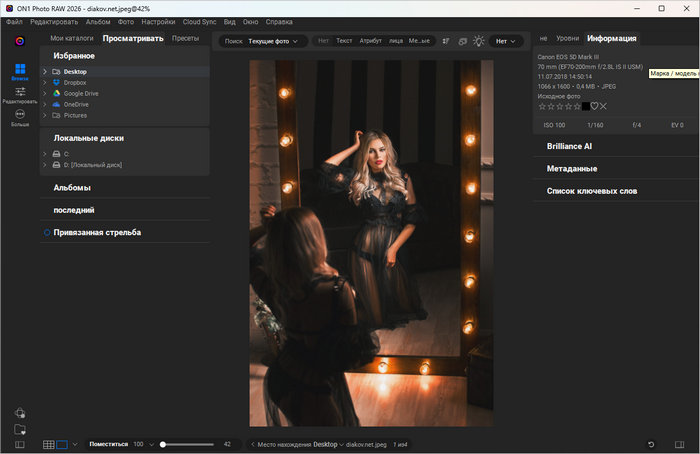Switch to the Пресеты tab
Image resolution: width=700 pixels, height=454 pixels.
pos(185,38)
